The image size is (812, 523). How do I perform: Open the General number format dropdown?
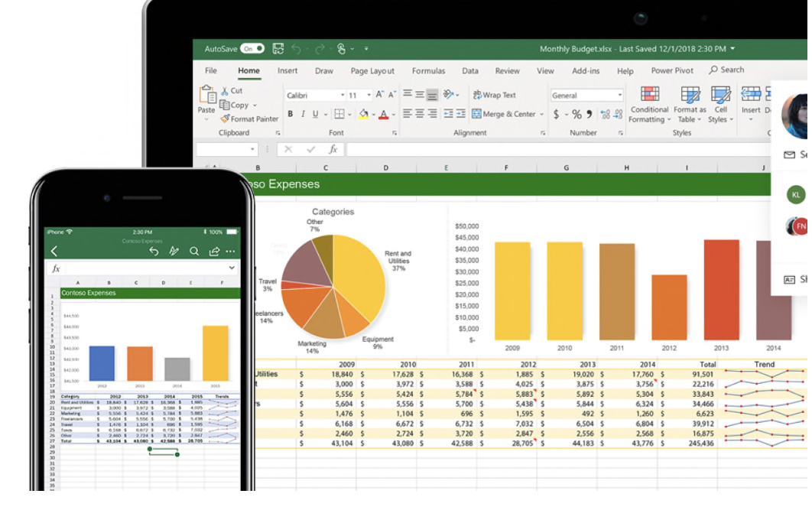[620, 96]
